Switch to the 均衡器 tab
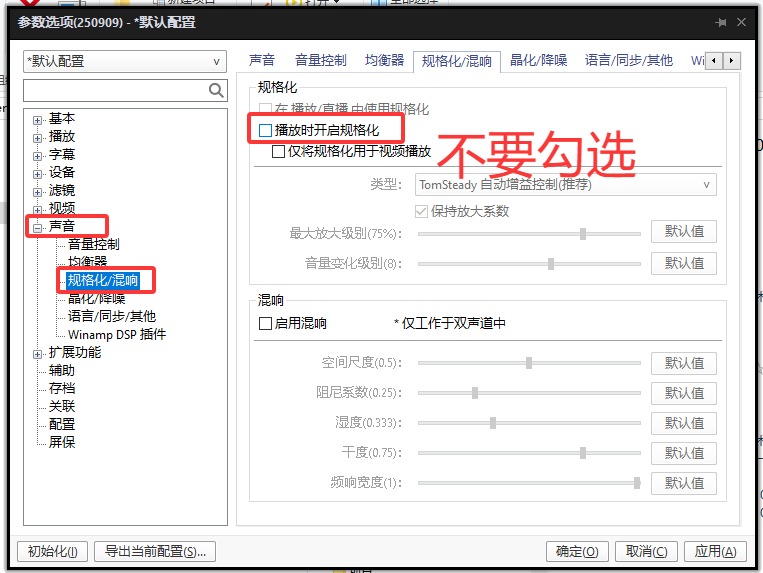 coord(384,61)
